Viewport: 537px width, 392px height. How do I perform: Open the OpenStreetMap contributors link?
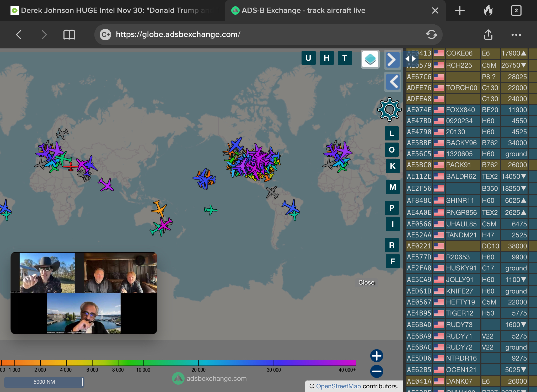pyautogui.click(x=338, y=386)
